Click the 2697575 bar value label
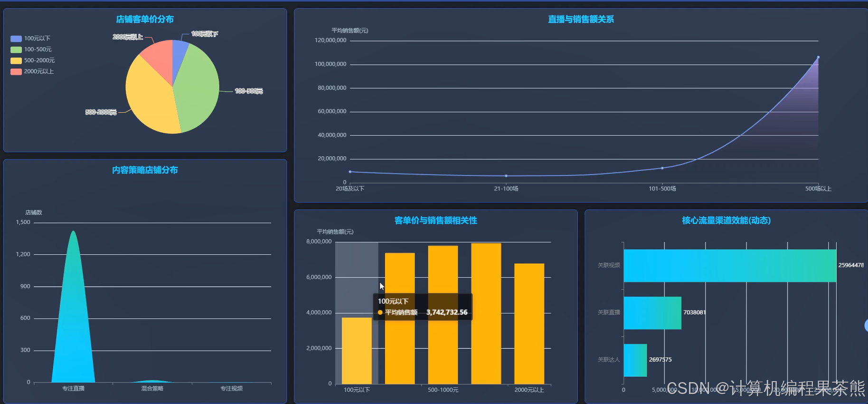Image resolution: width=868 pixels, height=404 pixels. click(660, 360)
